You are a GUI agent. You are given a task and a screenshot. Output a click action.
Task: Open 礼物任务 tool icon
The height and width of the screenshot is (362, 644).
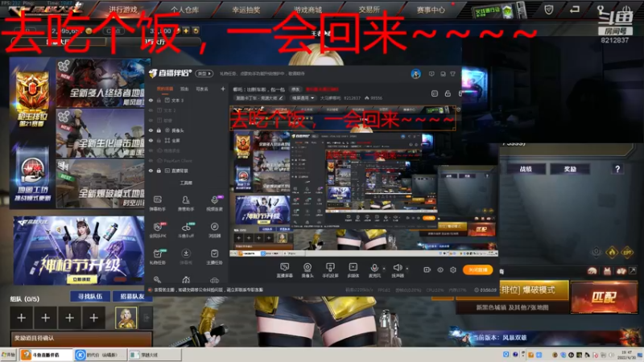pos(158,257)
